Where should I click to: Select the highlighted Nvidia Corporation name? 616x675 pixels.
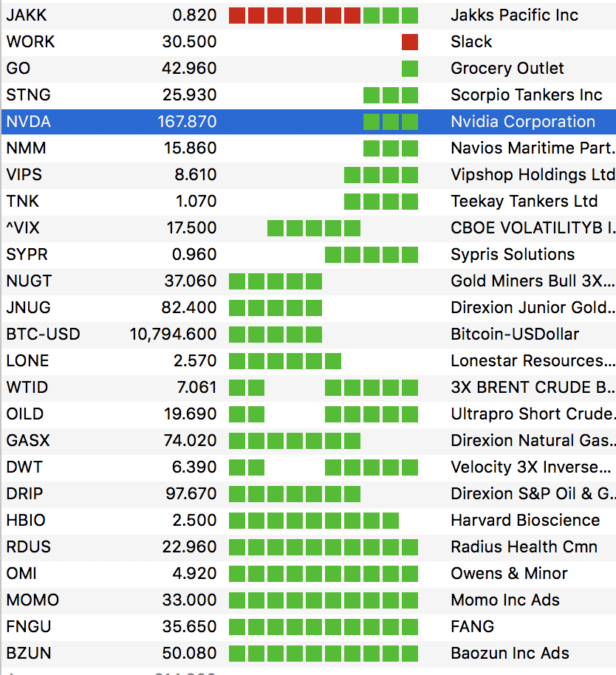[x=523, y=122]
